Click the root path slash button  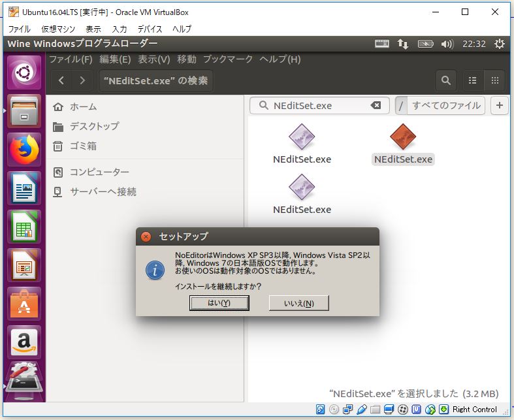[401, 106]
